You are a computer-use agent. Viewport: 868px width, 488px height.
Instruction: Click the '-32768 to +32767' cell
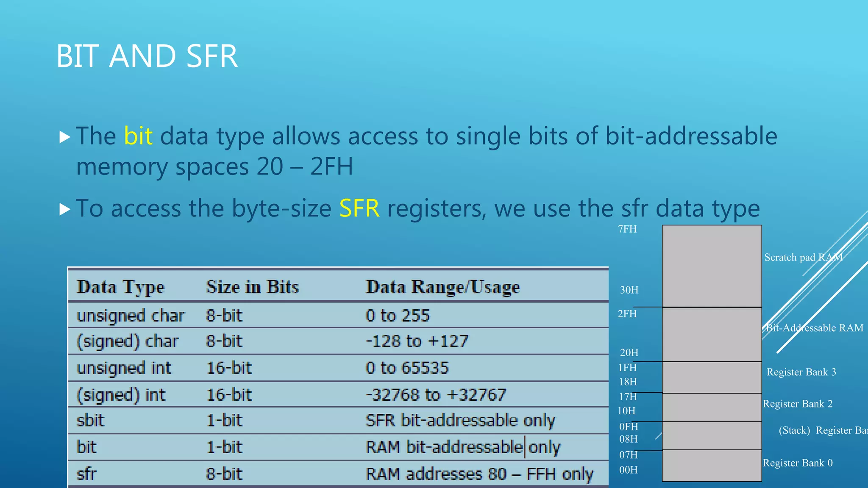tap(436, 395)
